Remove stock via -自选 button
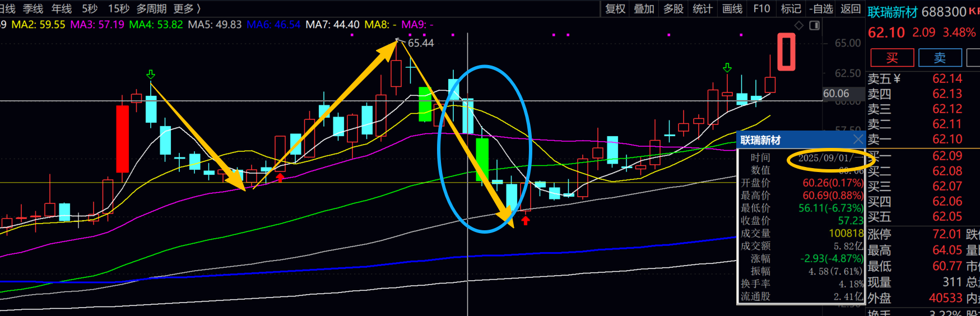The width and height of the screenshot is (980, 316). (x=821, y=8)
